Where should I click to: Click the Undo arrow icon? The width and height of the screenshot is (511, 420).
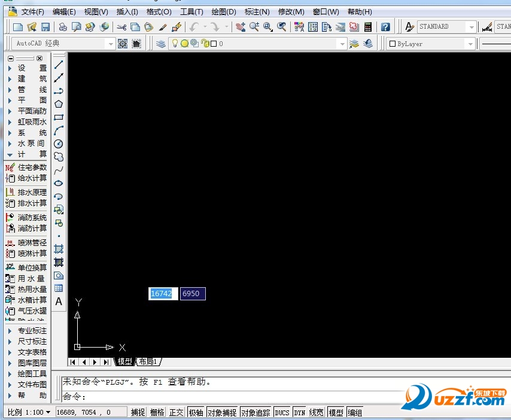(194, 27)
